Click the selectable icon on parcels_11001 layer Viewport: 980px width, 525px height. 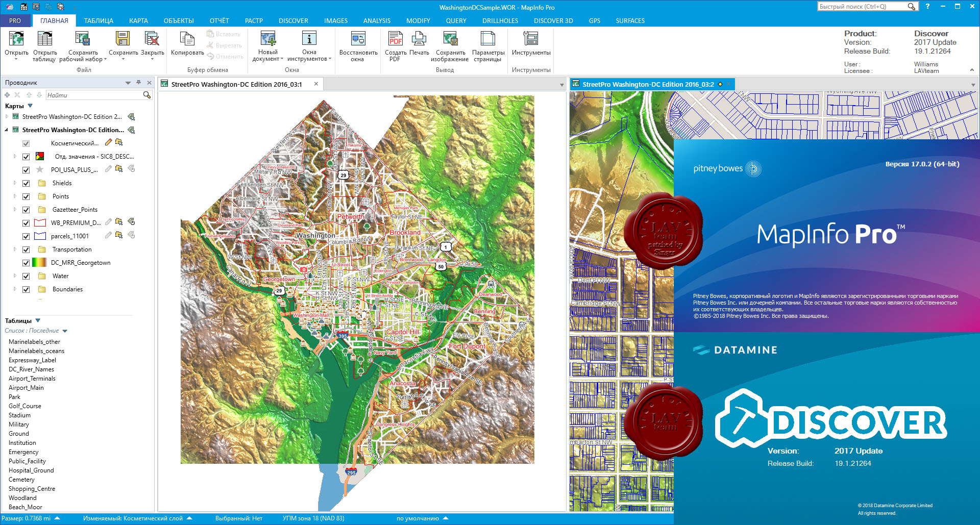(119, 235)
